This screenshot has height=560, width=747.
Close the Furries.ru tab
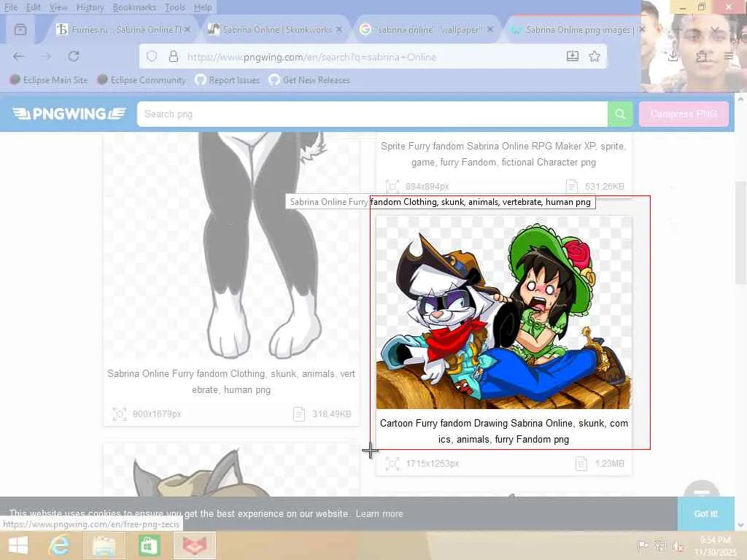[187, 29]
